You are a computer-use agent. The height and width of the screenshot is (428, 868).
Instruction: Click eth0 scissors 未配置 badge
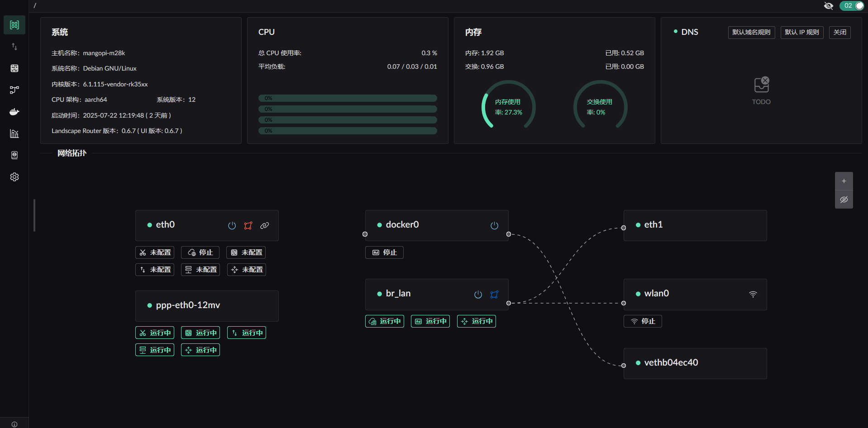point(155,252)
